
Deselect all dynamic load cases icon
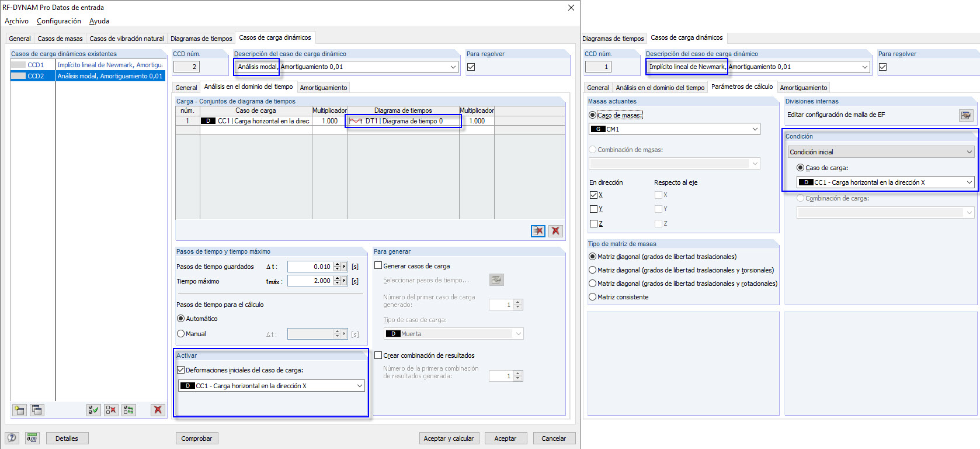click(111, 410)
